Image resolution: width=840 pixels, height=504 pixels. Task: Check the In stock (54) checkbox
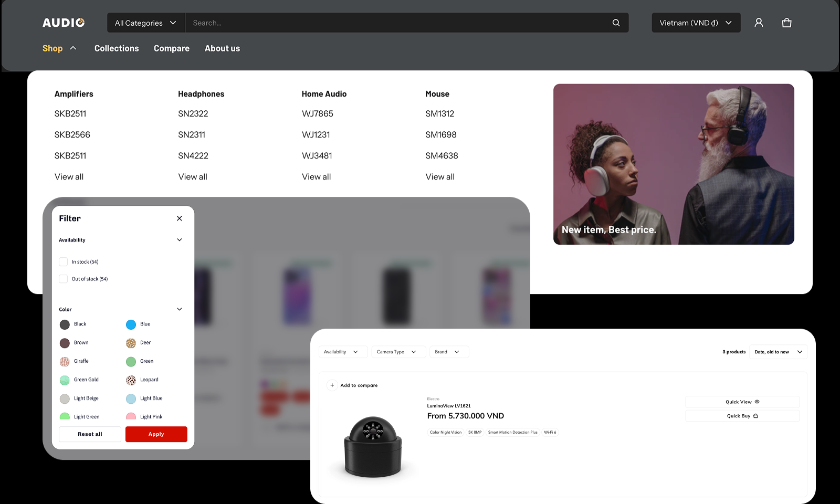point(64,261)
